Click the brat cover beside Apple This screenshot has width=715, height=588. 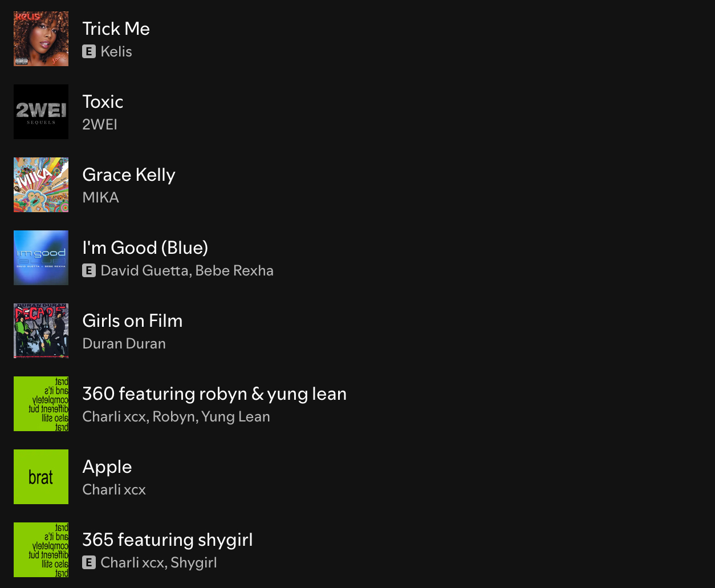click(41, 477)
